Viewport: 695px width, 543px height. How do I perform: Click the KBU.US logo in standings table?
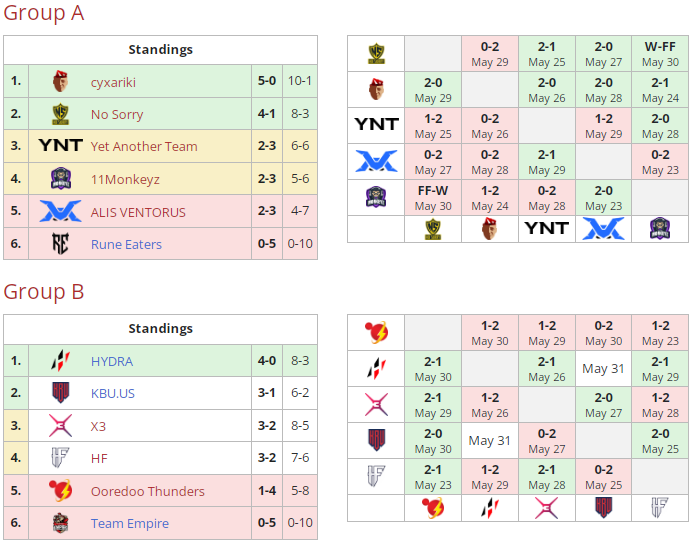point(60,393)
